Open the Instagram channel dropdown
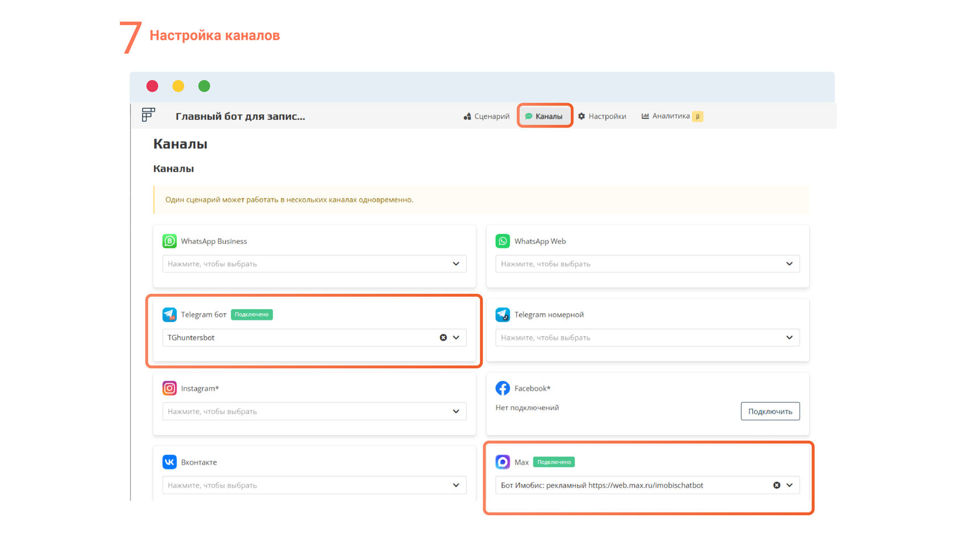954x560 pixels. click(315, 411)
